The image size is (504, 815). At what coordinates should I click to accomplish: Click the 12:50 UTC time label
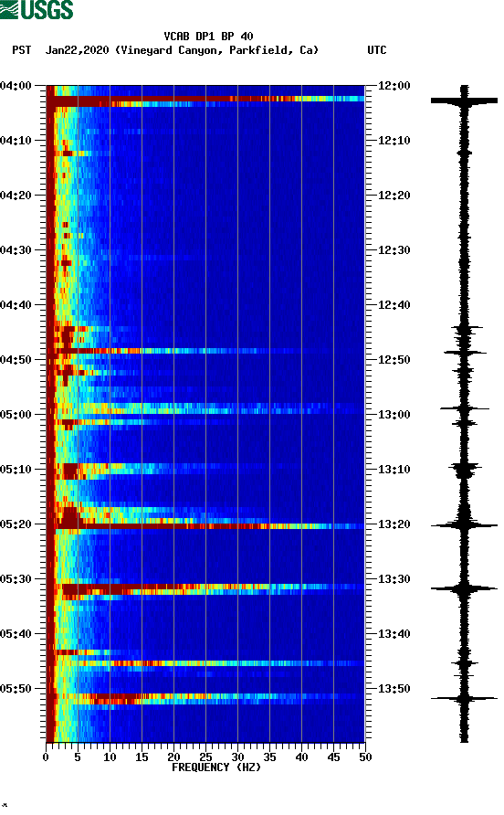[x=394, y=360]
